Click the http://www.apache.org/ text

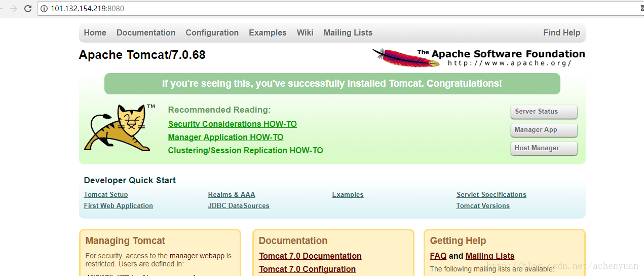point(509,63)
